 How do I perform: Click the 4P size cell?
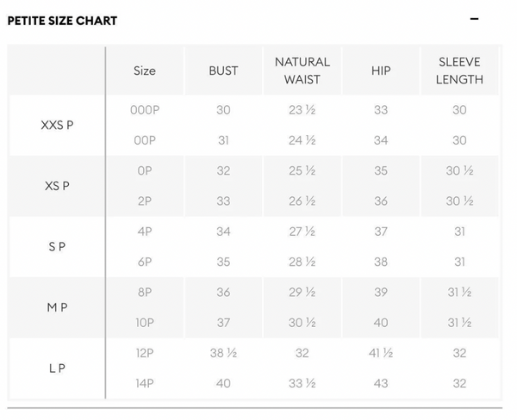(145, 232)
